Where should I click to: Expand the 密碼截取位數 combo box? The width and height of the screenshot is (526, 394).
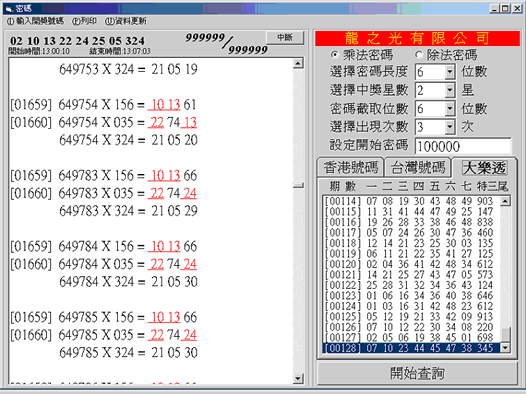pyautogui.click(x=450, y=109)
